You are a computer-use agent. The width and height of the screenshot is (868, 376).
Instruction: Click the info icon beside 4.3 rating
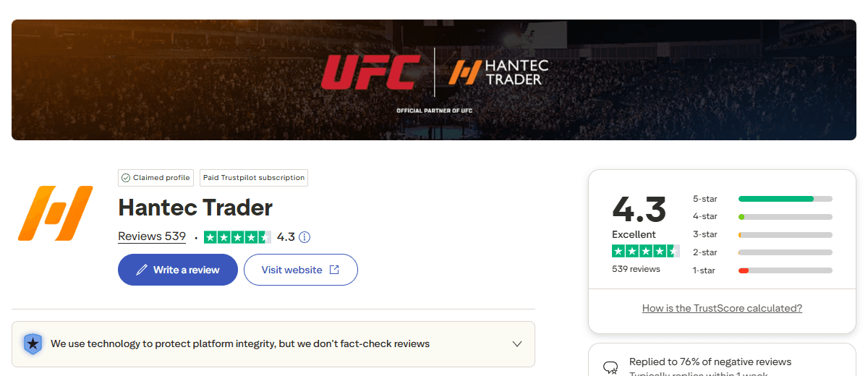pyautogui.click(x=305, y=237)
